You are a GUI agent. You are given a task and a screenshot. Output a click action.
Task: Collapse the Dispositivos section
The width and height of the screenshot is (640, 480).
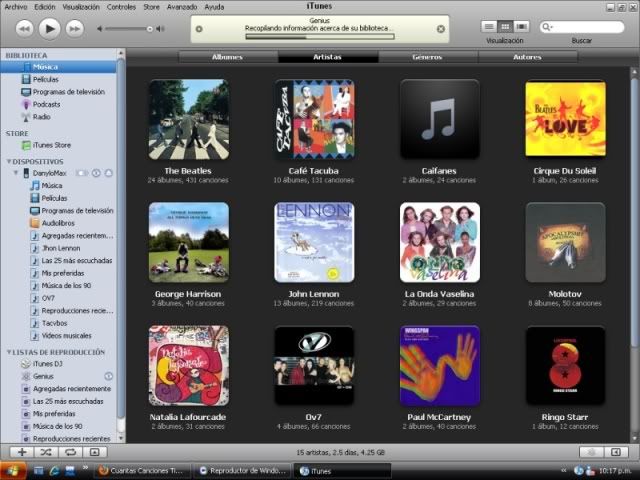[x=9, y=162]
